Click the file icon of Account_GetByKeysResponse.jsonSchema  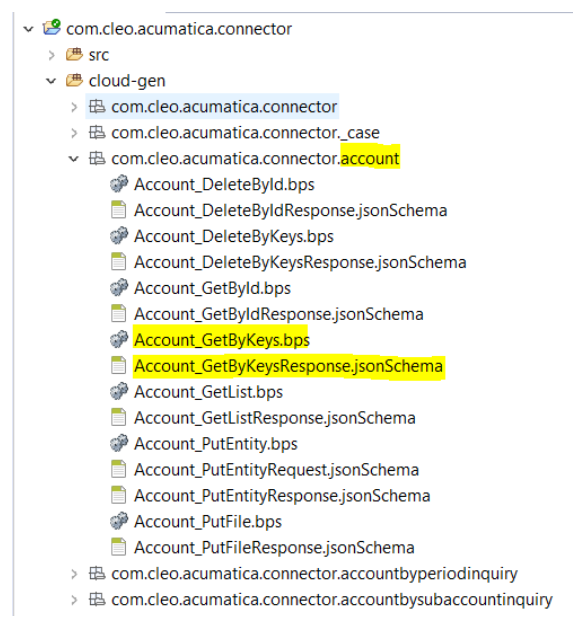118,366
